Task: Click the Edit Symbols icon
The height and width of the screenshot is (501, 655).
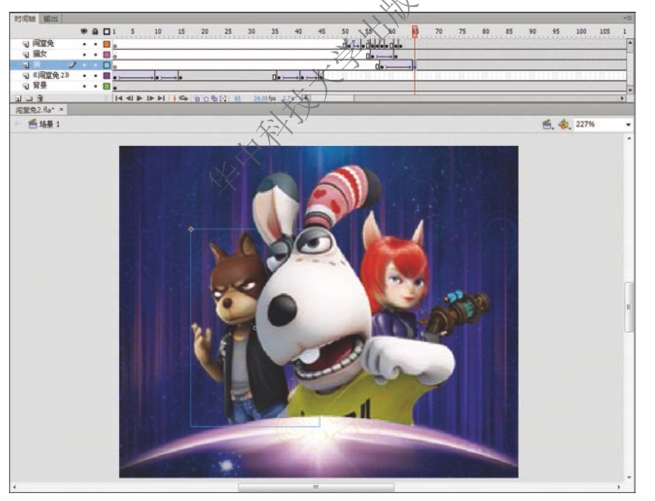Action: 562,124
